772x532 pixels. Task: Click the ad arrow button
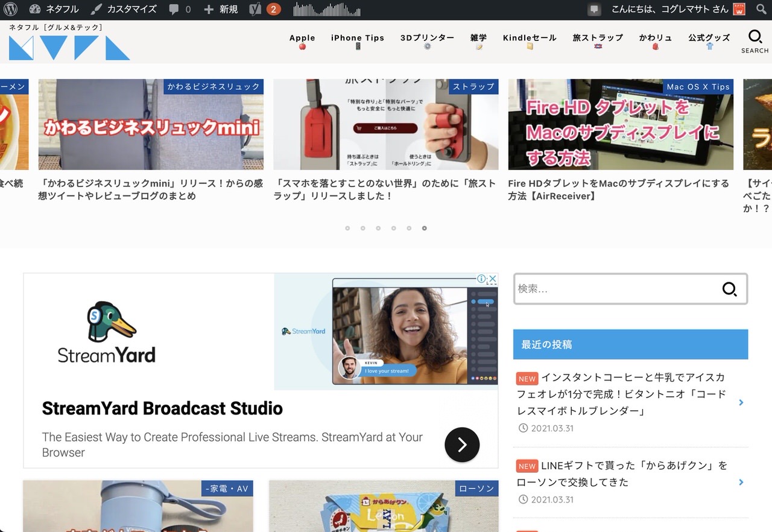click(462, 445)
